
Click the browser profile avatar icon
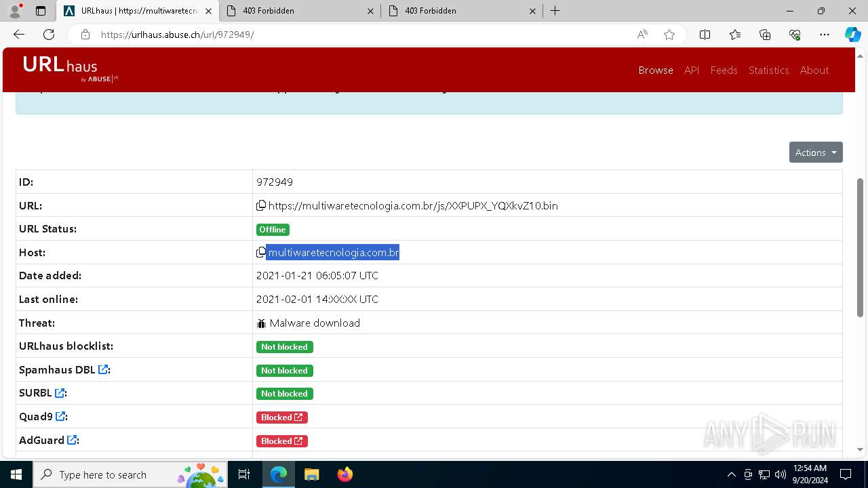click(15, 11)
